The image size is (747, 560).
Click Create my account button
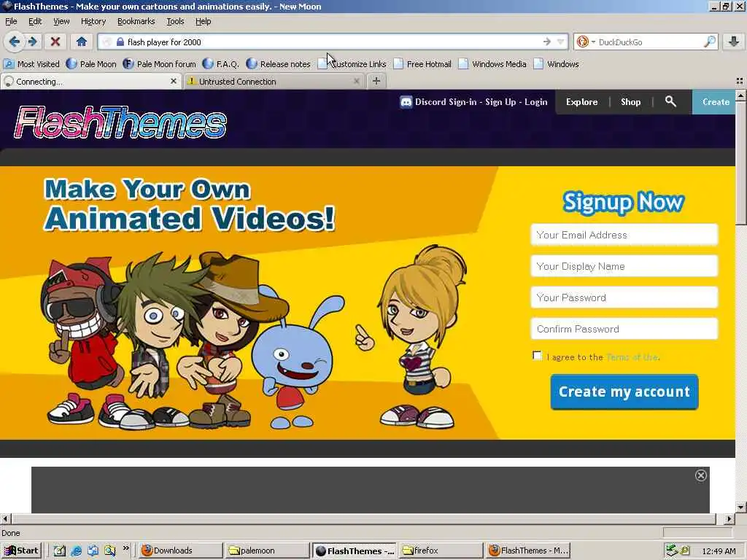pyautogui.click(x=624, y=392)
